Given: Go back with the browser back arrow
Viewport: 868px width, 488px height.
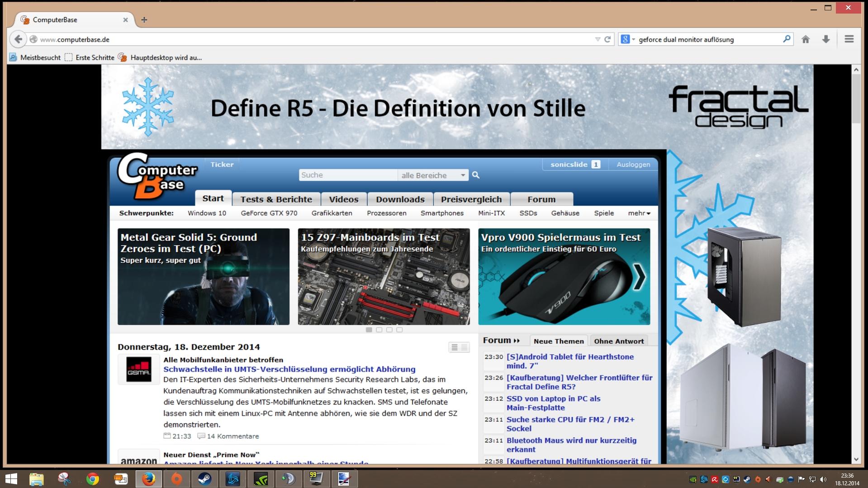Looking at the screenshot, I should click(18, 39).
